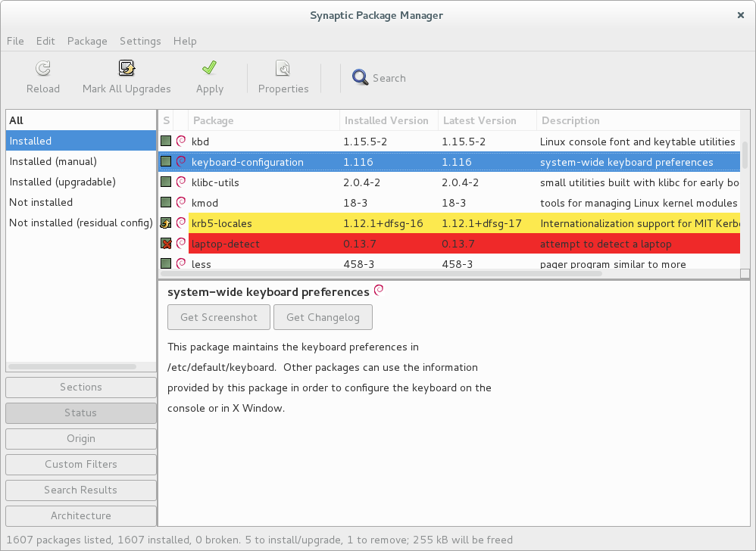
Task: Switch filter view to Architecture
Action: coord(81,516)
